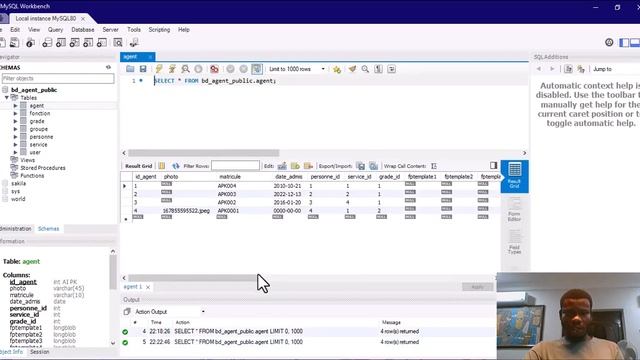Image resolution: width=640 pixels, height=360 pixels.
Task: Switch to Form Editor result view
Action: coord(514,210)
